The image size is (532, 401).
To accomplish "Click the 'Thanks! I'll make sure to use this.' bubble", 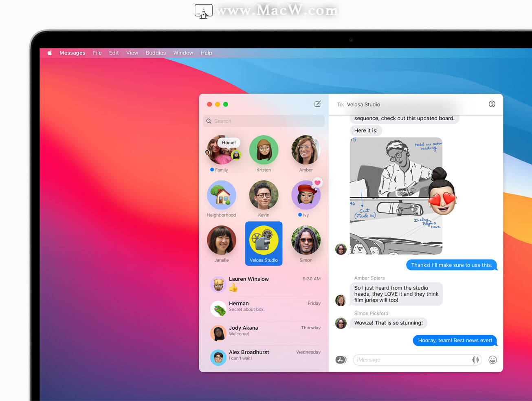I will (451, 265).
